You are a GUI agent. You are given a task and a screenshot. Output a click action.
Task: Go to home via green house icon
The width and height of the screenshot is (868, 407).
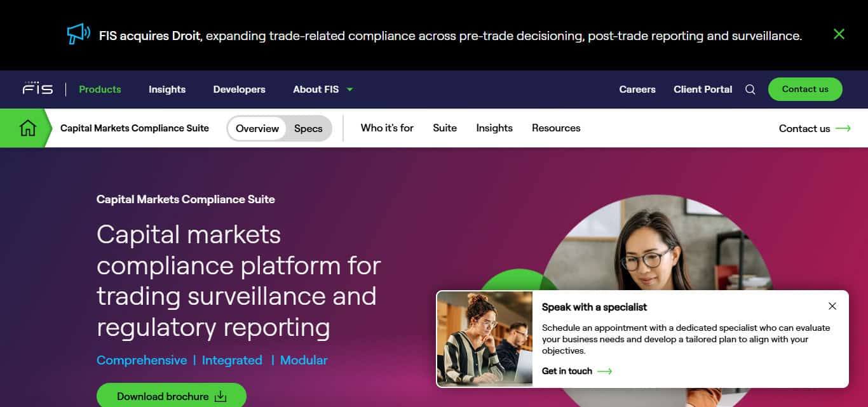[x=28, y=128]
